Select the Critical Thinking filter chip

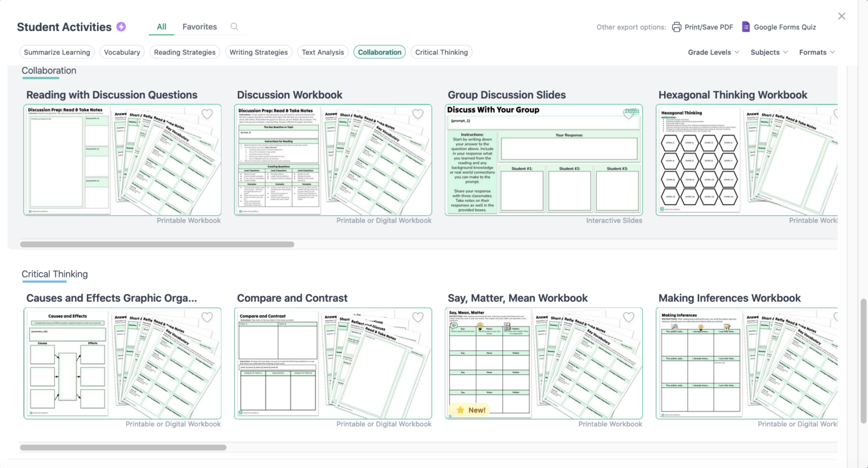(441, 51)
